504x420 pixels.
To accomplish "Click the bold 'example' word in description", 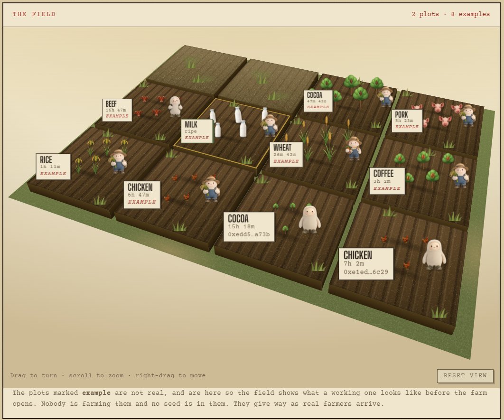I will click(96, 392).
